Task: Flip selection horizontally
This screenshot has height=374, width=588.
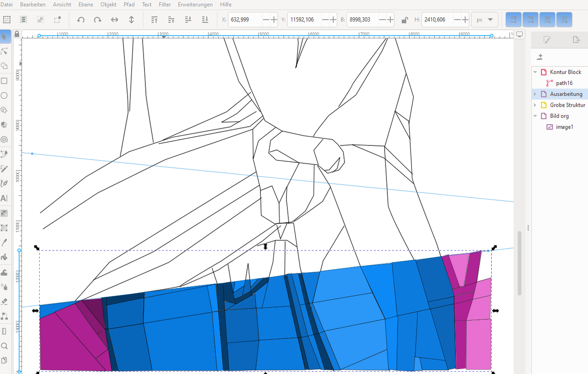Action: coord(115,20)
